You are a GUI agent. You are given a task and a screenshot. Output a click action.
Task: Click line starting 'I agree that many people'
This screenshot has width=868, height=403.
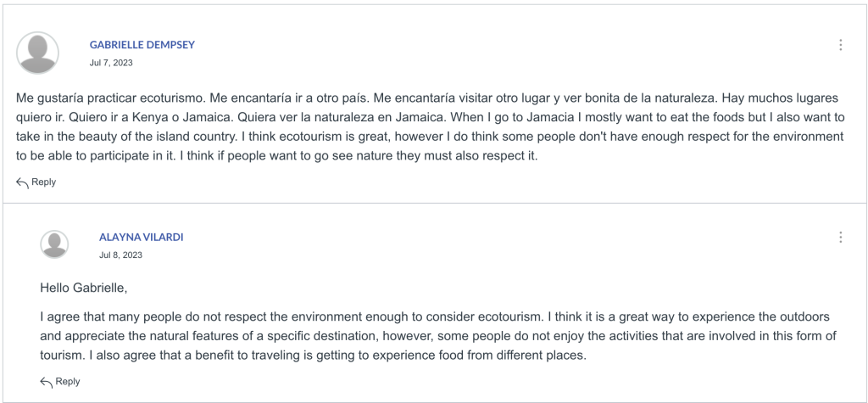click(435, 317)
